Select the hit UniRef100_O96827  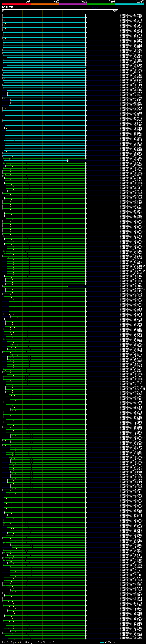(131, 218)
